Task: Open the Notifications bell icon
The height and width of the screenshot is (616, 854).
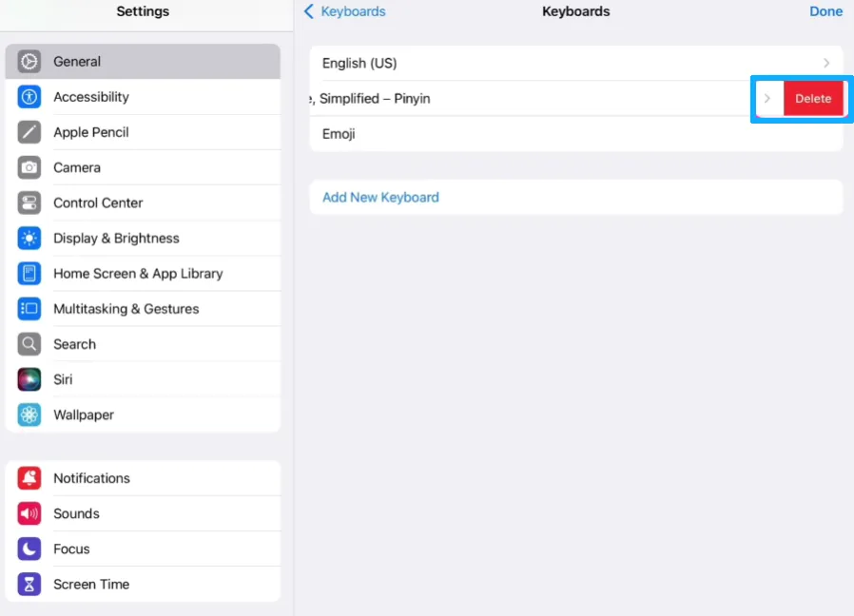Action: [x=29, y=477]
